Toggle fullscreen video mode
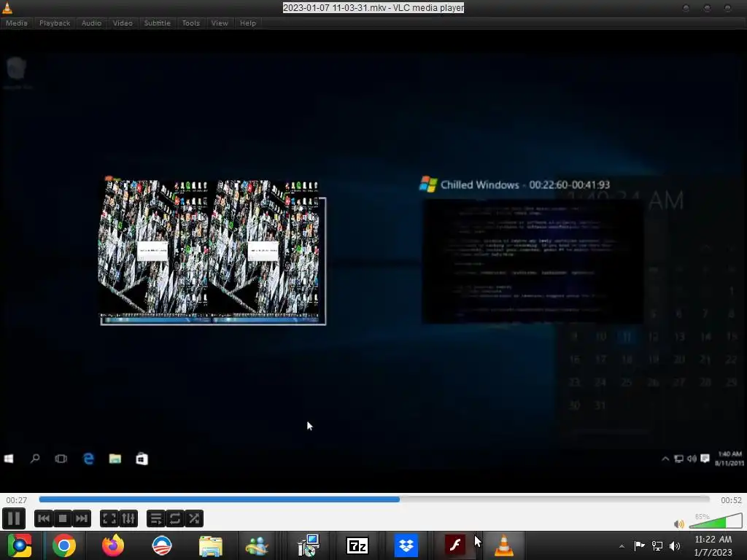Image resolution: width=747 pixels, height=560 pixels. pos(109,518)
